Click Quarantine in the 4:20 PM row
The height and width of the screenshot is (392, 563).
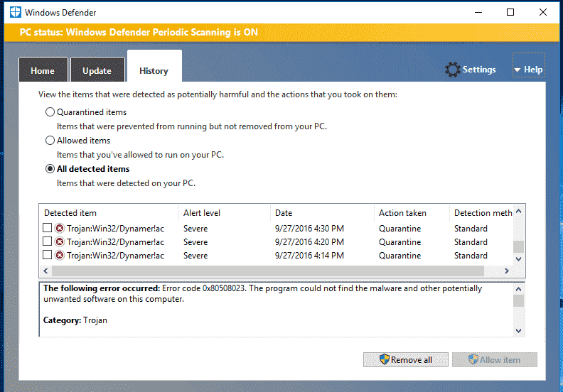tap(400, 242)
